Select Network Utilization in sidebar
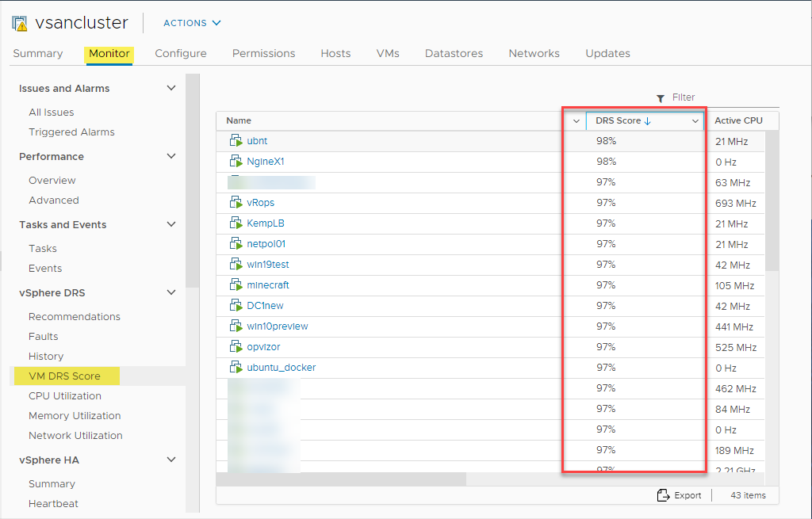 pyautogui.click(x=75, y=435)
